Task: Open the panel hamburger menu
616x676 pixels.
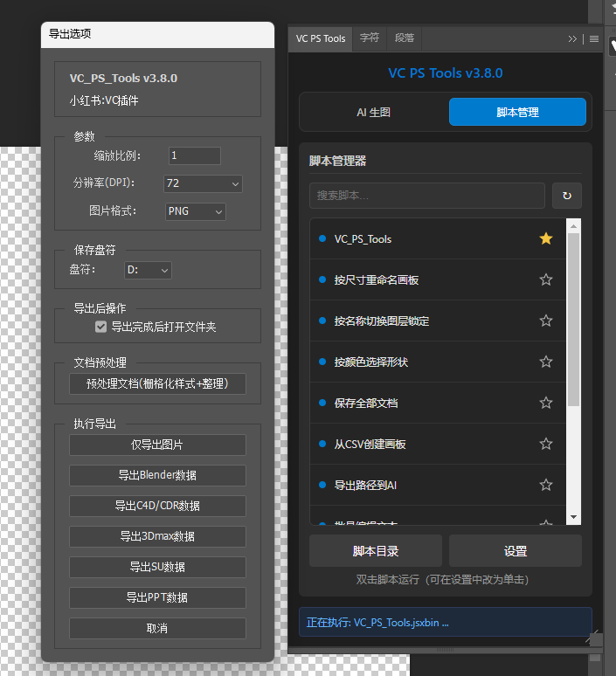Action: point(594,38)
